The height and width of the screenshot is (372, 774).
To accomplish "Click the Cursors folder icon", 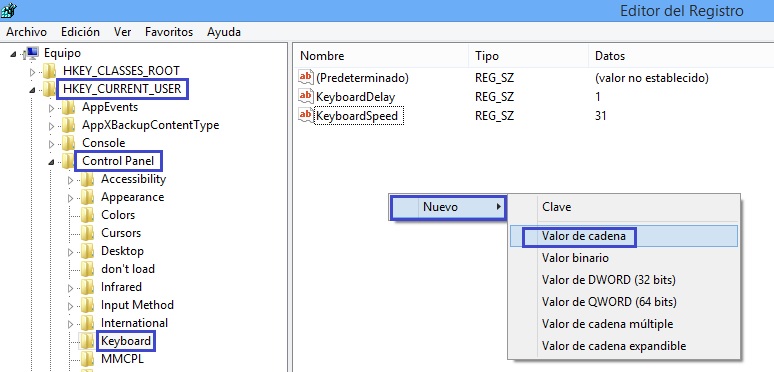I will coord(88,233).
